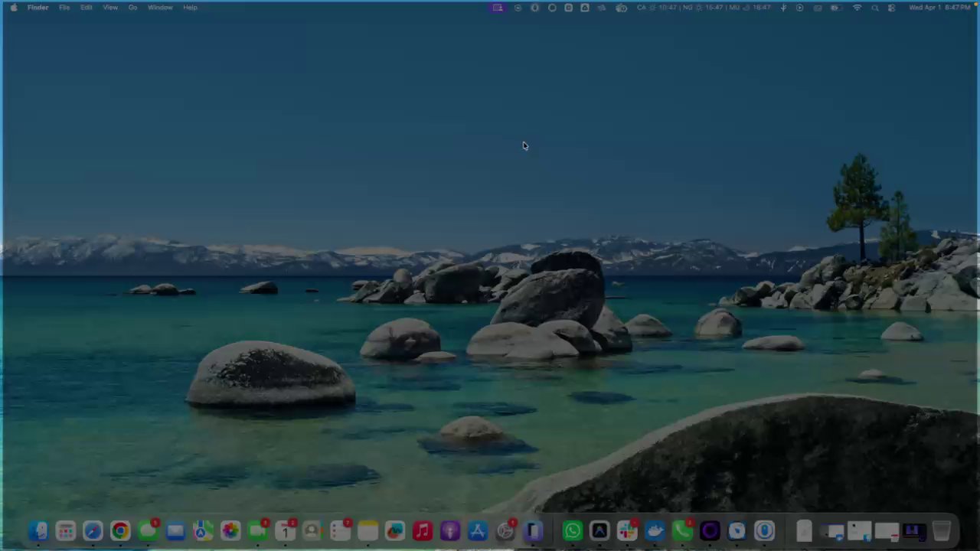Click the purple screen recording menu bar icon
This screenshot has height=551, width=980.
click(498, 8)
